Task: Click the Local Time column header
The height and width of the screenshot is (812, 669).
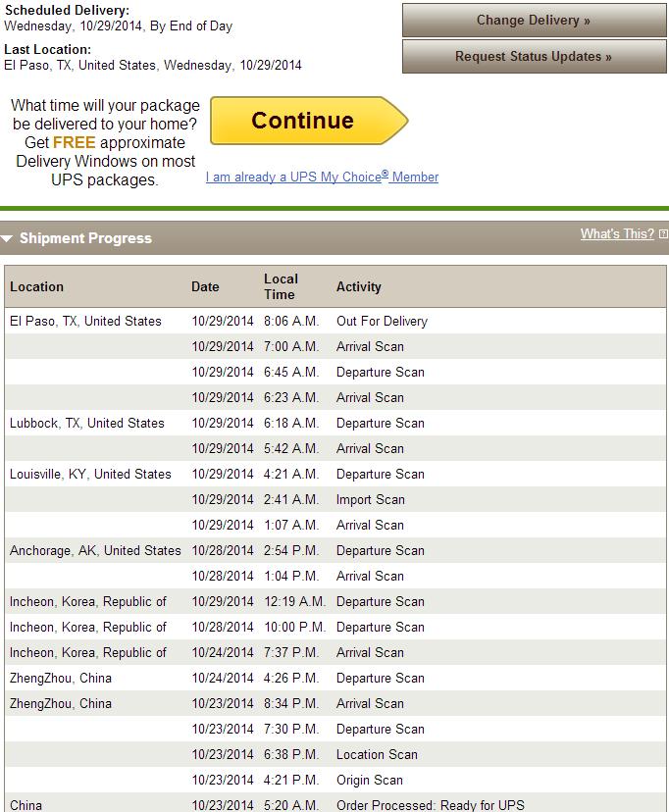Action: (x=281, y=286)
